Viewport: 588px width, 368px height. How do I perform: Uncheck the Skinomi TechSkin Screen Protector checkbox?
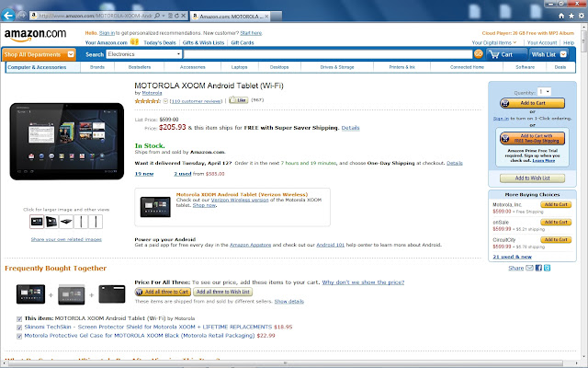[x=19, y=328]
